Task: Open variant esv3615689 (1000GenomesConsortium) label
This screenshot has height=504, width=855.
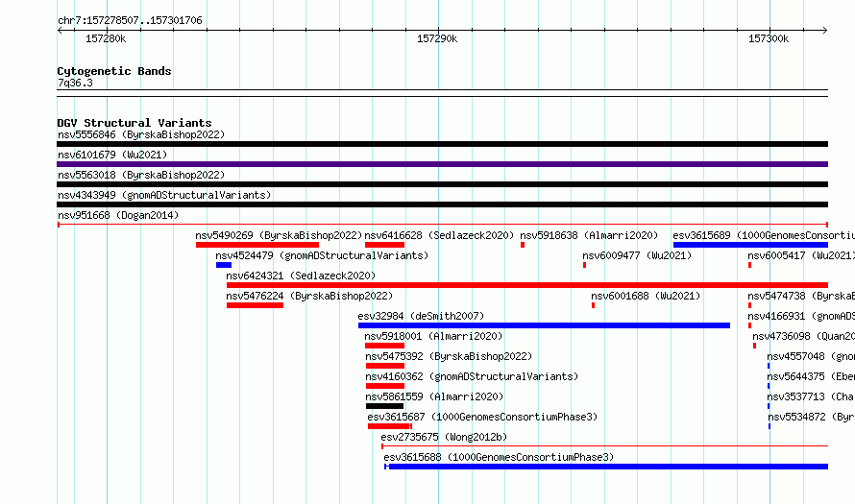Action: coord(764,235)
